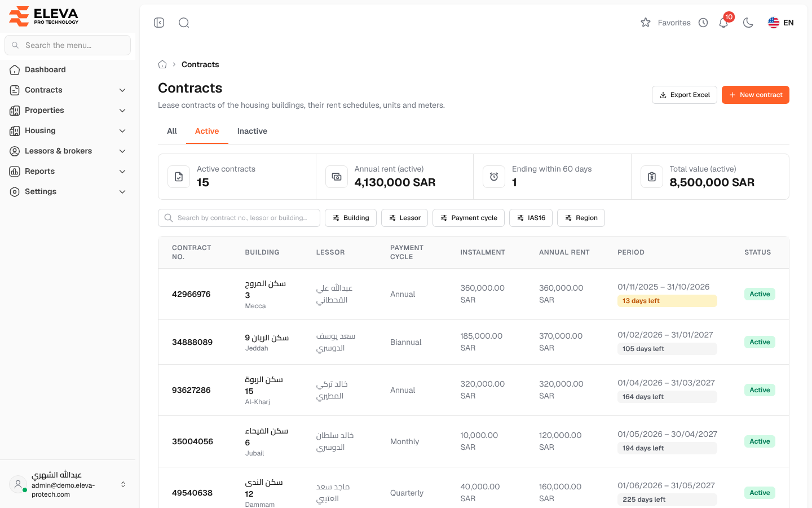Expand the Settings menu chevron
Viewport: 812px width, 508px height.
[x=122, y=192]
